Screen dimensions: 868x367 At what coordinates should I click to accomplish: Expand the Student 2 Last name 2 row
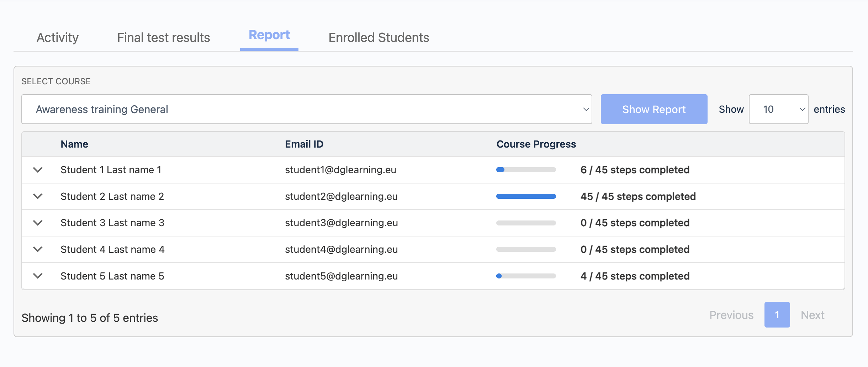[38, 196]
